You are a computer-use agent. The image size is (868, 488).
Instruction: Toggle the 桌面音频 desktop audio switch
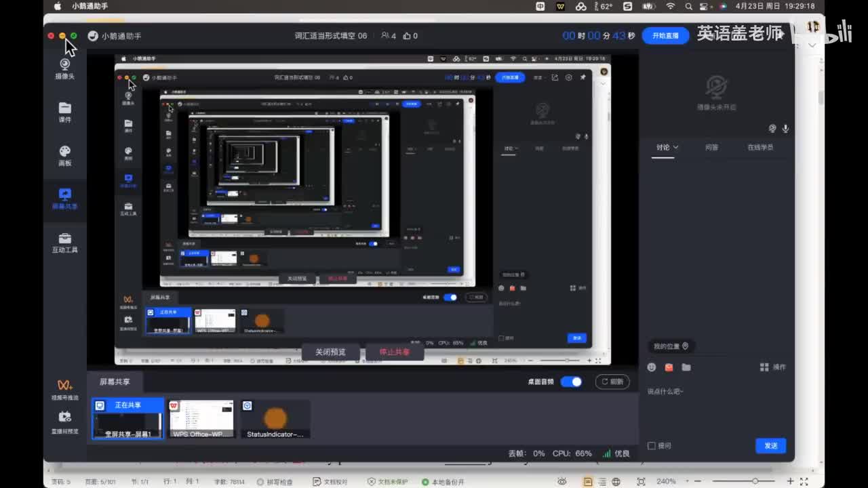click(x=572, y=382)
